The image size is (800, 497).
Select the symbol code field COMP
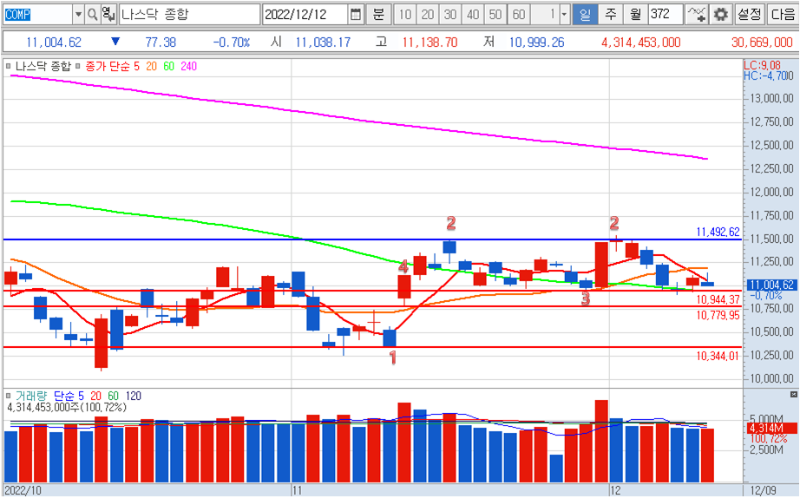37,14
